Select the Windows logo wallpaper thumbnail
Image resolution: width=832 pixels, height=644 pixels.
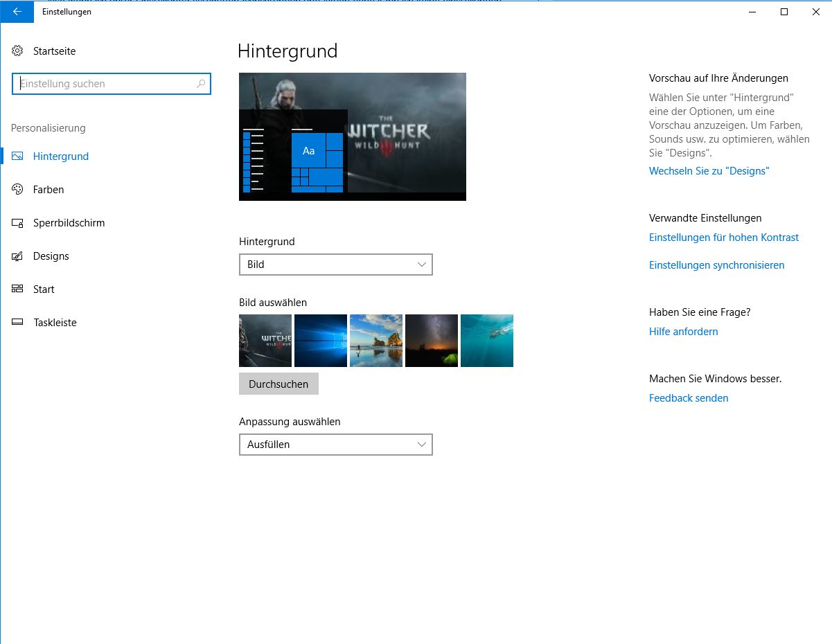pos(321,341)
